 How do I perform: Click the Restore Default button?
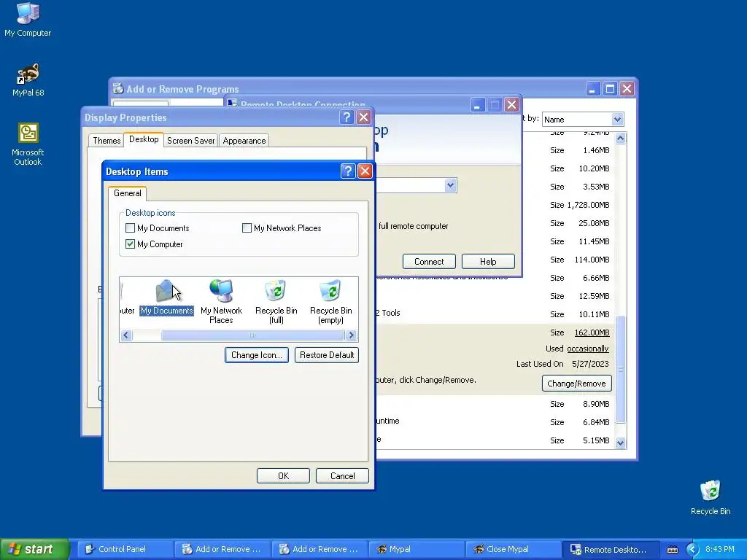326,355
